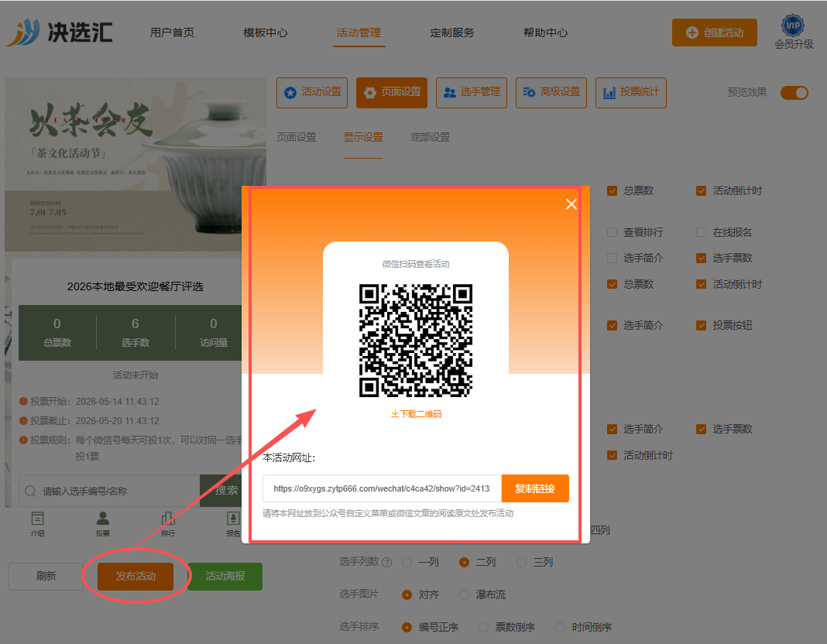Viewport: 827px width, 644px height.
Task: Switch to the 底部设置 sub-tab
Action: pos(430,138)
